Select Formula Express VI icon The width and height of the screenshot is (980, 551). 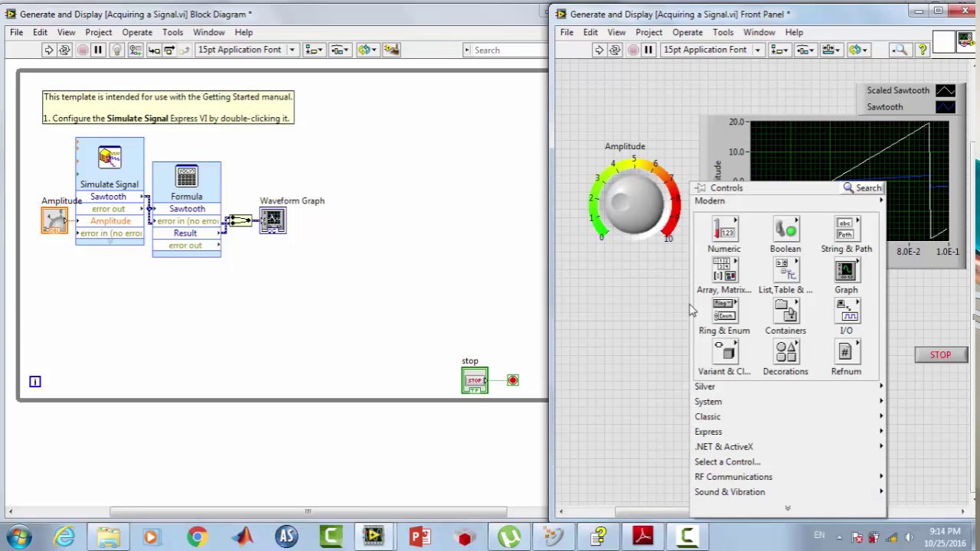click(x=187, y=178)
